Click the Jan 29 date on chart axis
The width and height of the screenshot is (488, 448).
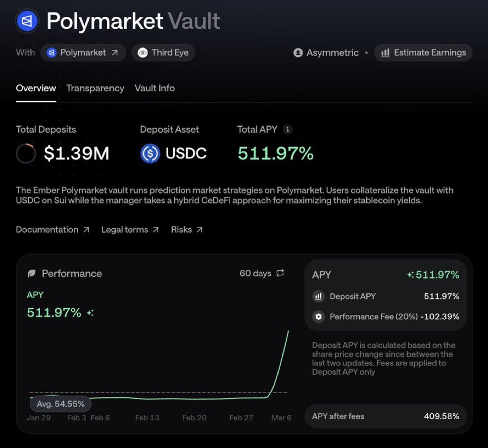39,418
